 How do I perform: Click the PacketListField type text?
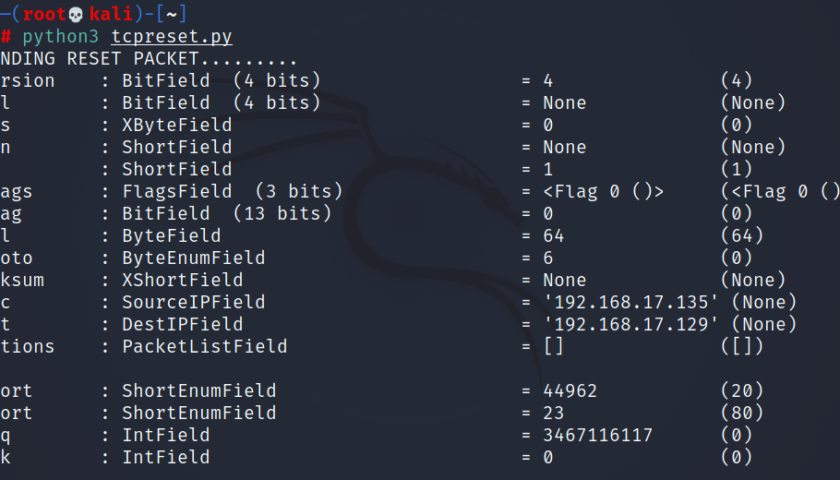205,347
